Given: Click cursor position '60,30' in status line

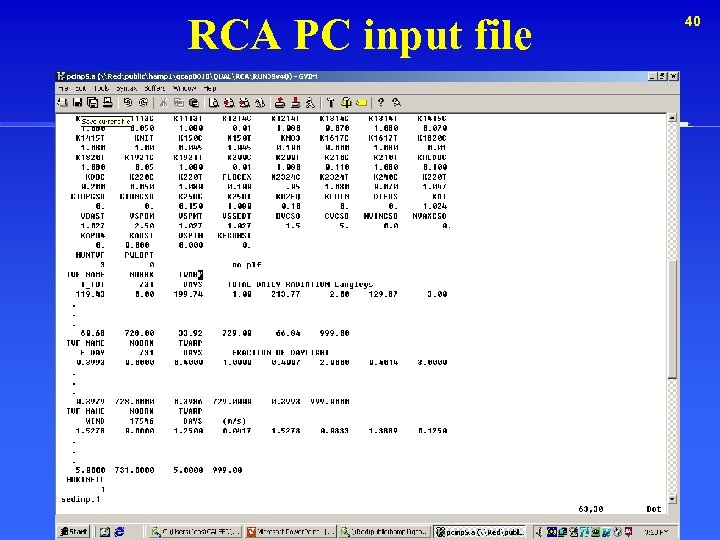Looking at the screenshot, I should [x=591, y=509].
